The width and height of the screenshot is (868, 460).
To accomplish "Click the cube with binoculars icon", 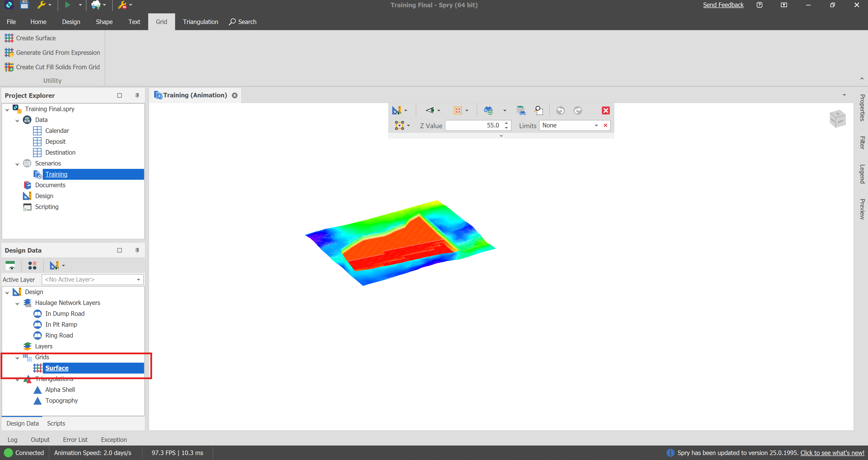I will pyautogui.click(x=521, y=111).
